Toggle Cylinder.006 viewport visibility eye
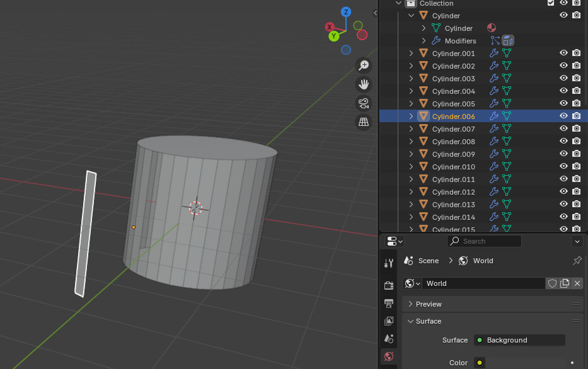The width and height of the screenshot is (588, 369). [563, 116]
